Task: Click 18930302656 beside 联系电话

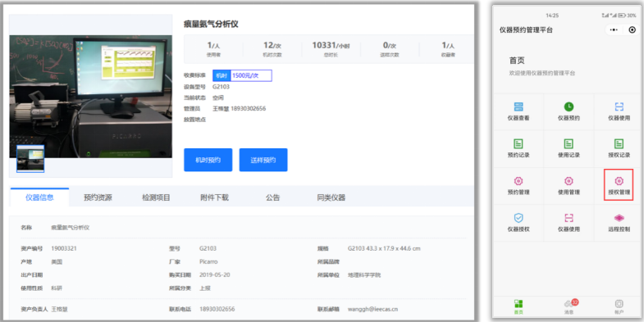Action: tap(217, 309)
